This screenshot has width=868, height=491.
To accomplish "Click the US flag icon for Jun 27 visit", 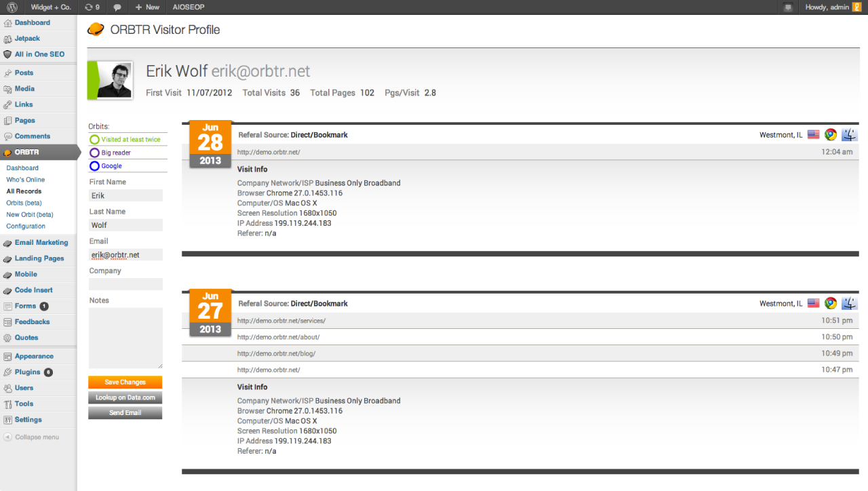I will click(813, 304).
